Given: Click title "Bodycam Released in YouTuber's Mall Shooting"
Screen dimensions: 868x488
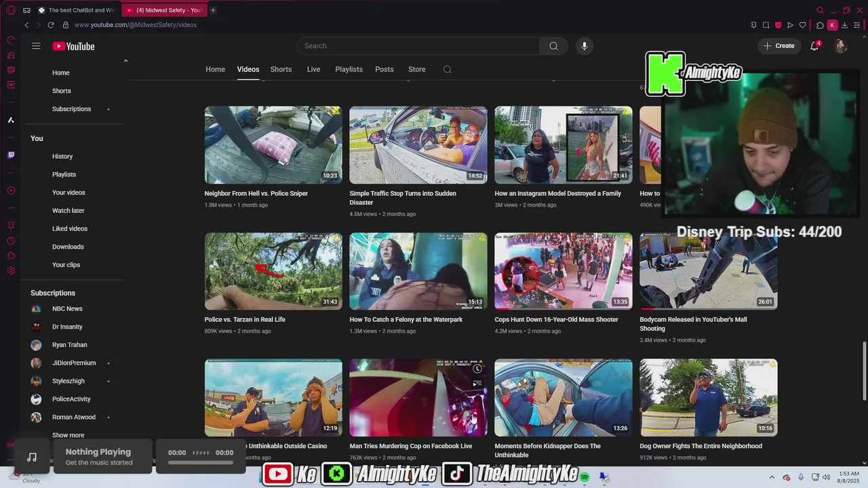Looking at the screenshot, I should coord(693,324).
